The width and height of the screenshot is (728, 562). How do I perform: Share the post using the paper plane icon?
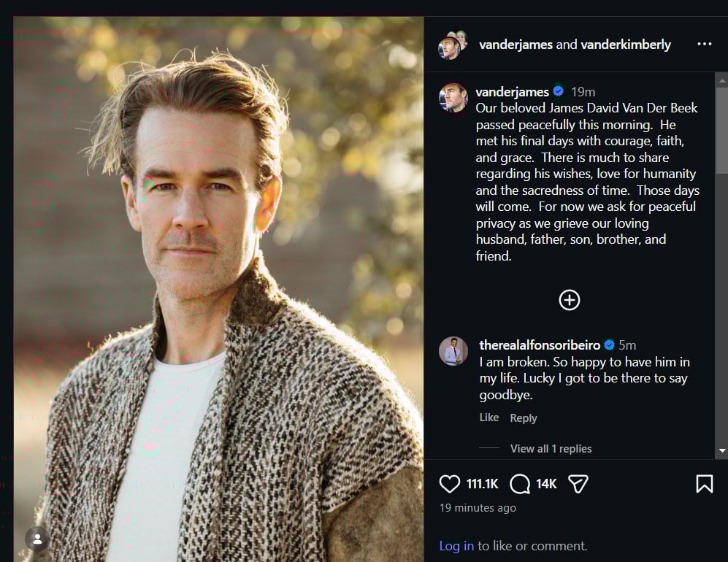point(578,483)
